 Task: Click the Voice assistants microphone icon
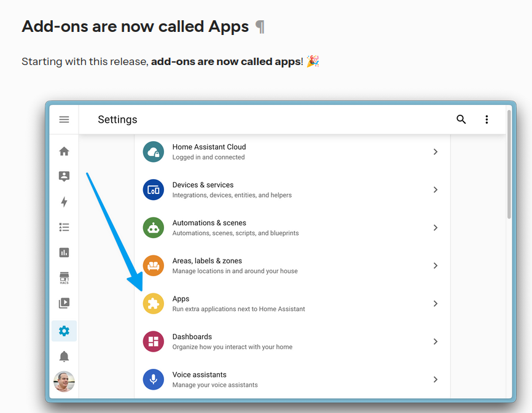point(154,379)
